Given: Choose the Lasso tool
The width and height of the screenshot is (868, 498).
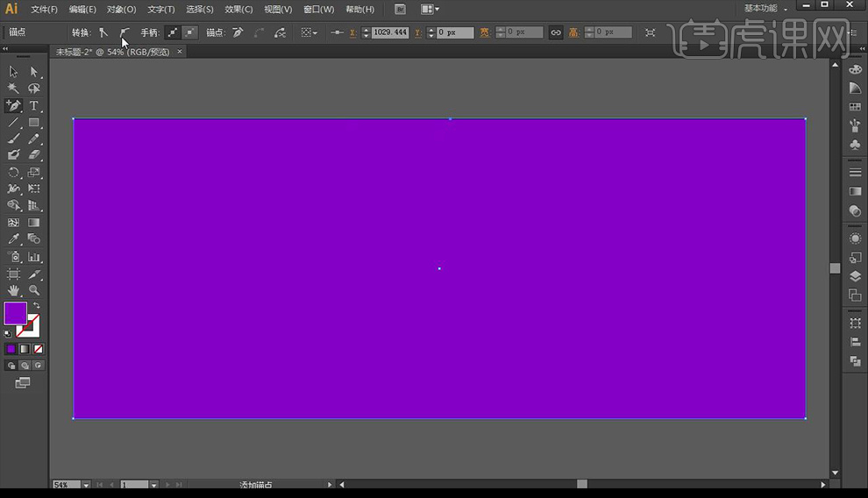Looking at the screenshot, I should (34, 89).
